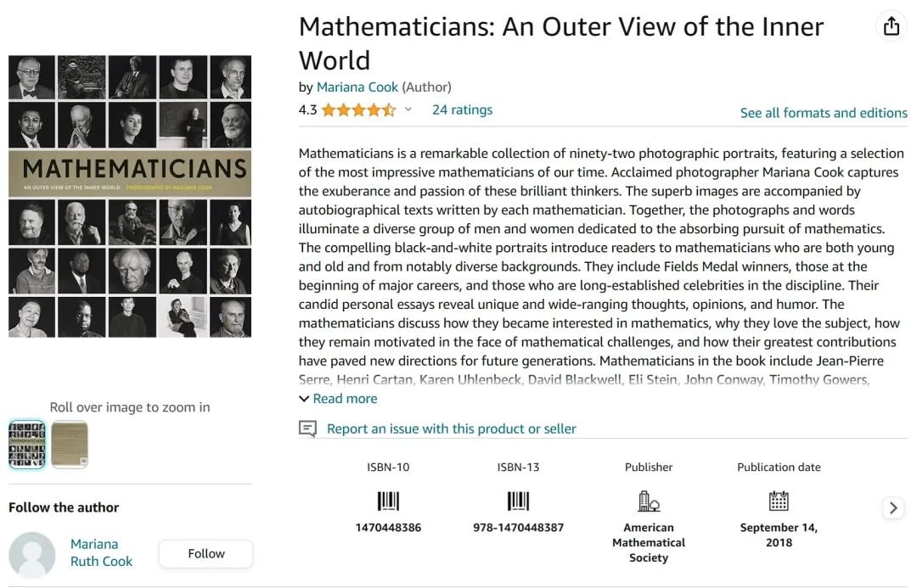Viewport: 917px width, 588px height.
Task: Select the front cover thumbnail
Action: 27,445
